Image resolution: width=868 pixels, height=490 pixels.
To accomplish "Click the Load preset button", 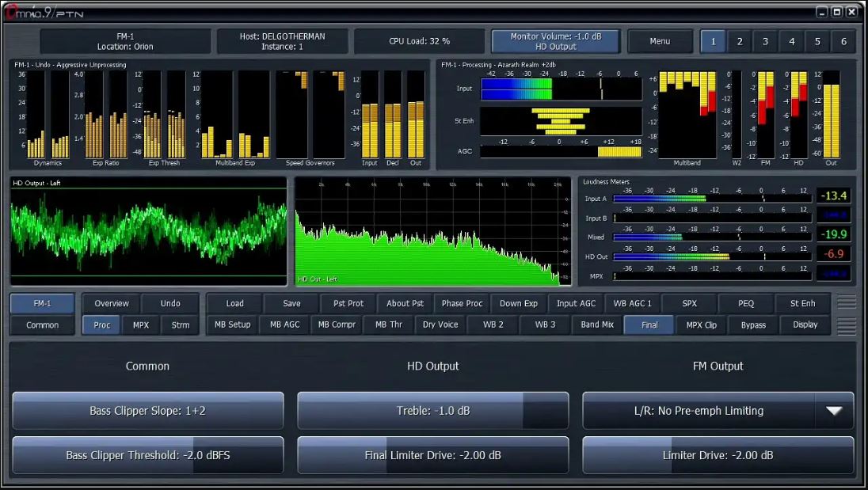I will [x=234, y=303].
